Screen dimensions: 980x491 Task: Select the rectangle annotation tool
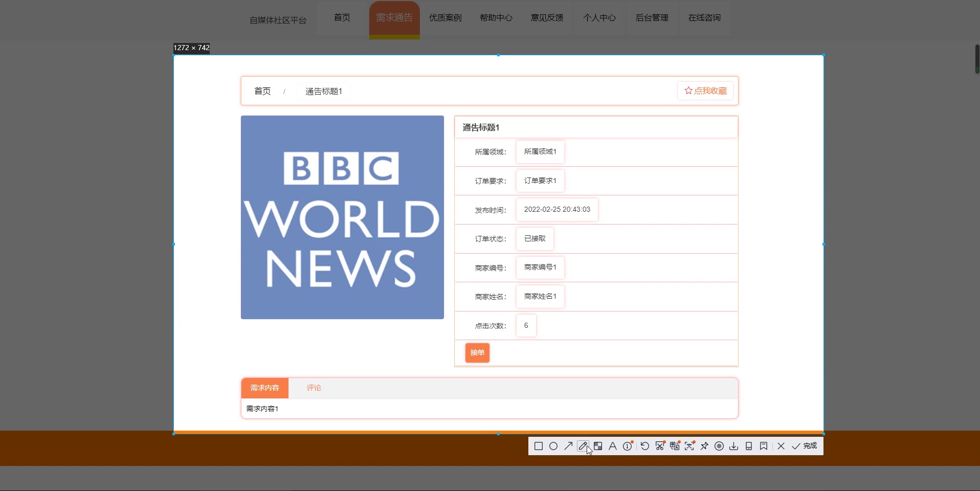(538, 446)
